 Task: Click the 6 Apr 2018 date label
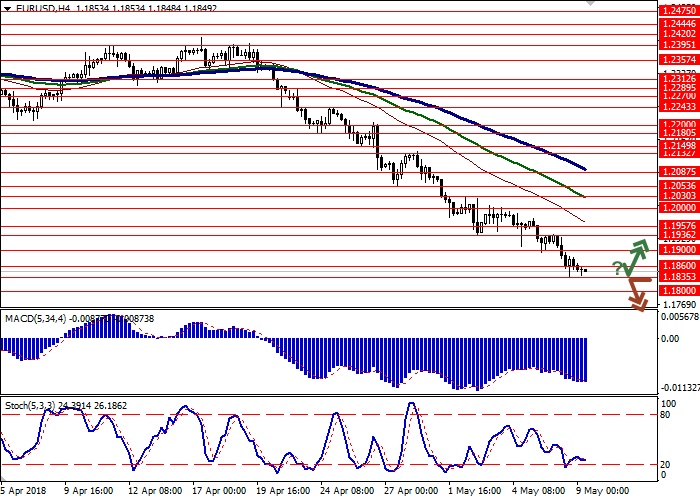click(22, 491)
